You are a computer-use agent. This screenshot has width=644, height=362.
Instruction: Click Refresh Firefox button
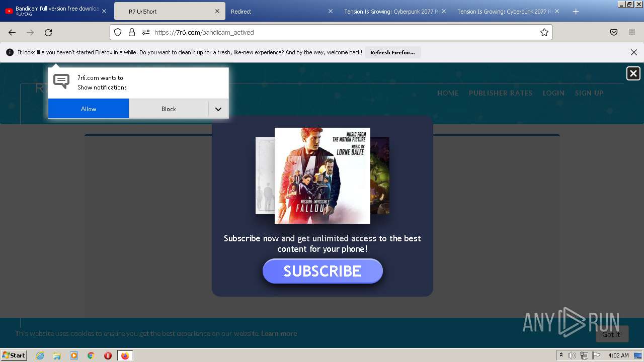pos(392,52)
